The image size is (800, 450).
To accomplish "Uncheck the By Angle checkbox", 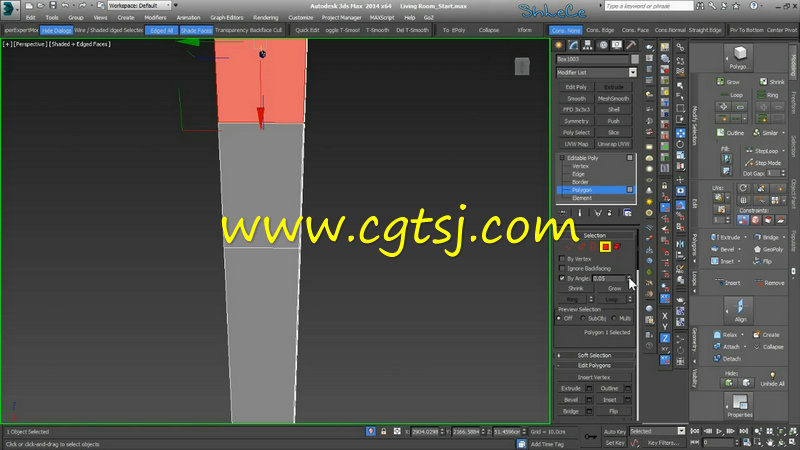I will [562, 278].
